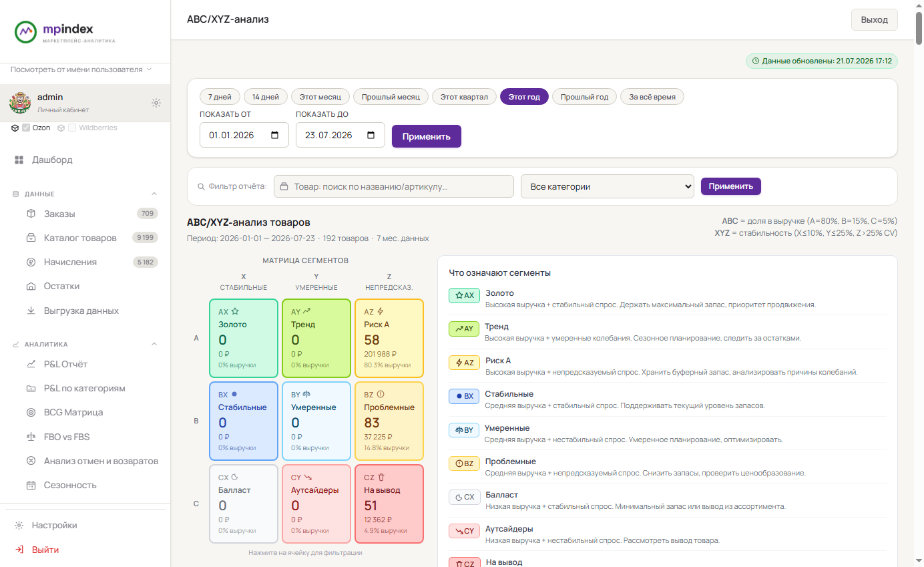Click the 'Показать от' date field
The image size is (924, 567).
(244, 135)
